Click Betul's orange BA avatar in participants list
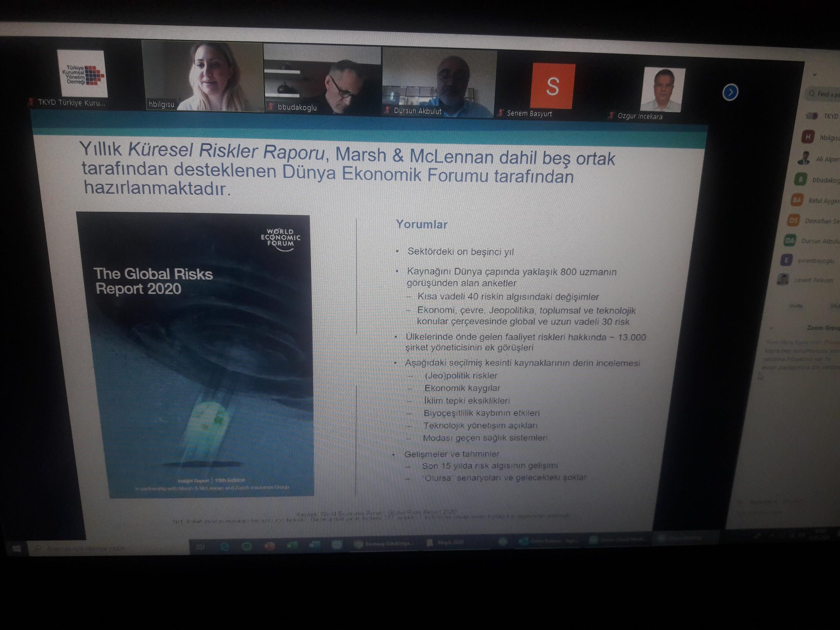The image size is (840, 630). click(797, 200)
